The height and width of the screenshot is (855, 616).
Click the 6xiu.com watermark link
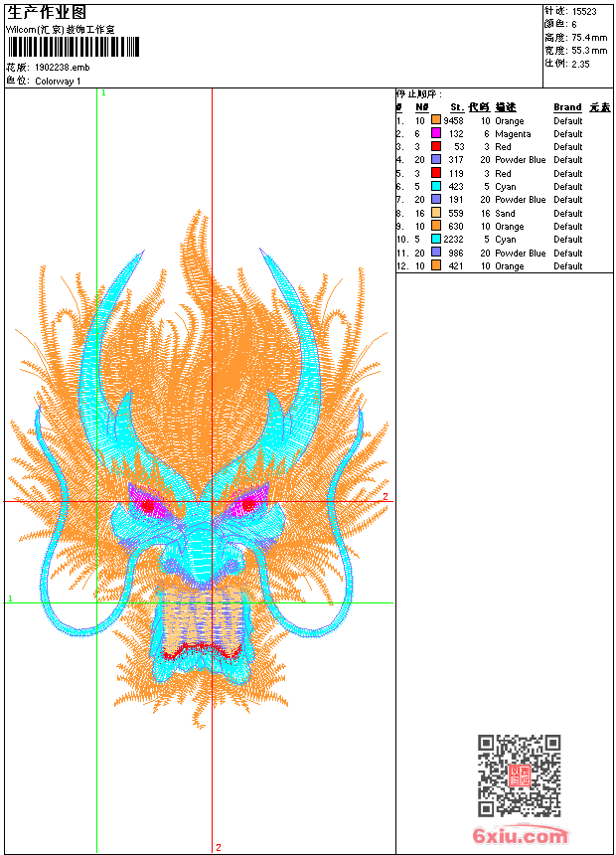520,836
